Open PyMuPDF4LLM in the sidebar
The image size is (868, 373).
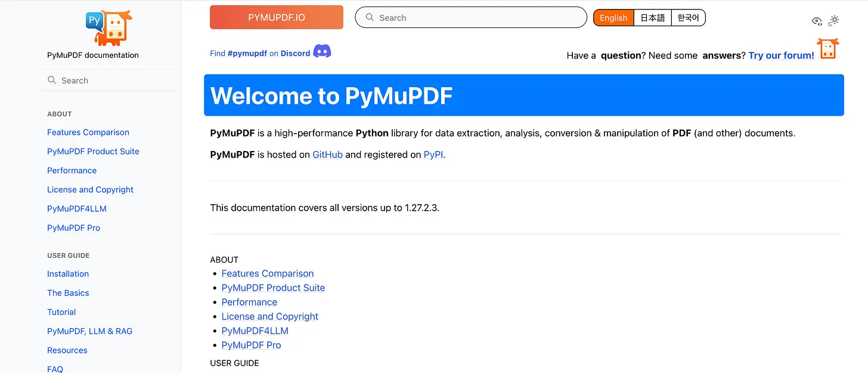[x=77, y=209]
